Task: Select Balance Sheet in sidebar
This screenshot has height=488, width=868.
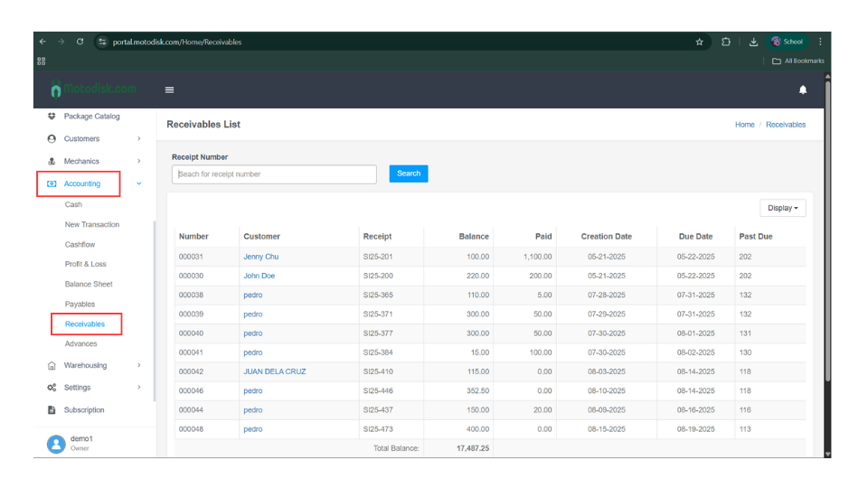Action: [89, 285]
